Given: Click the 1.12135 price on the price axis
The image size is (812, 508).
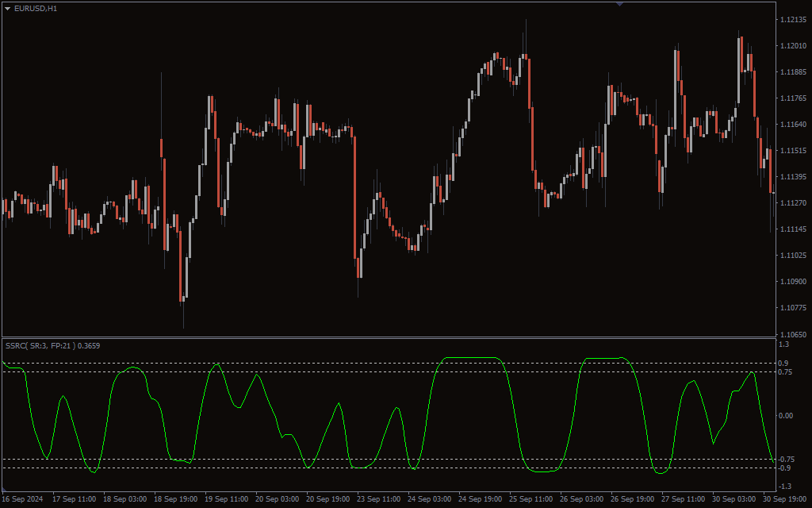Looking at the screenshot, I should (x=793, y=20).
